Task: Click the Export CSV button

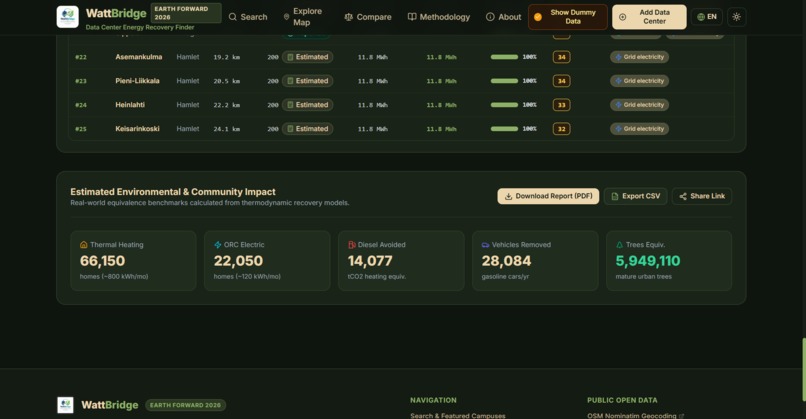Action: pos(635,196)
